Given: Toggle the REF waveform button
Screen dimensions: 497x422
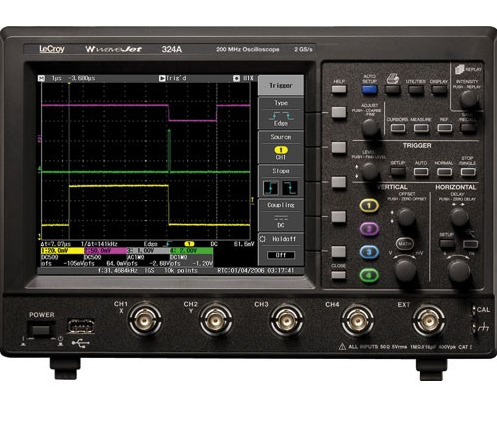Looking at the screenshot, I should 445,128.
